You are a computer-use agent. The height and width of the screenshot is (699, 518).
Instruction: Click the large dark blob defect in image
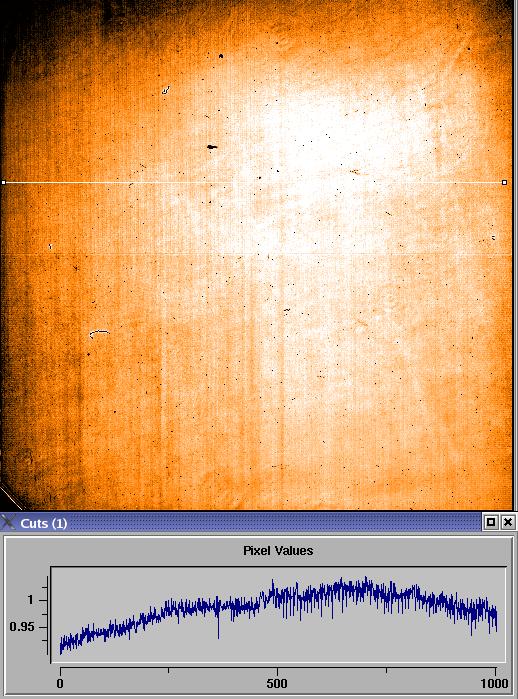click(212, 147)
